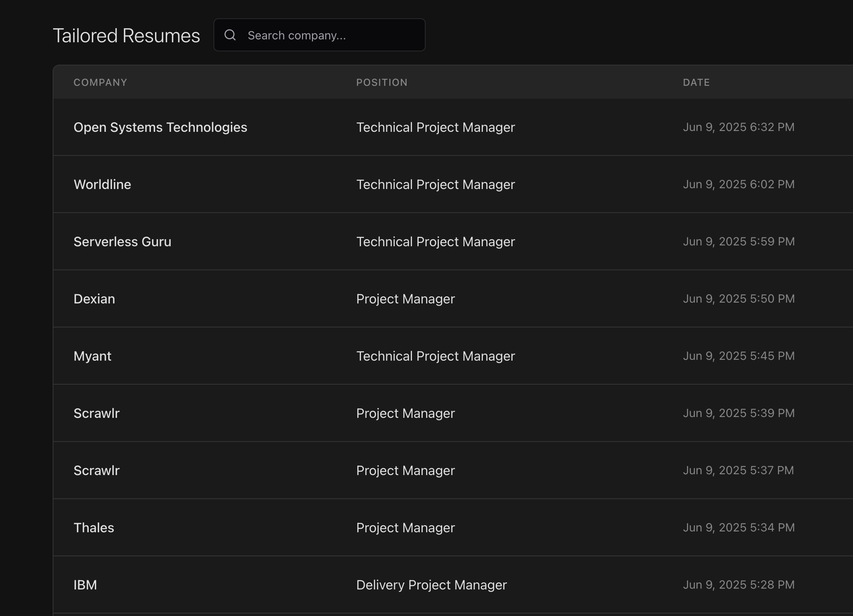Click the Jun 9, 2025 5:50 PM date
853x616 pixels.
click(x=739, y=298)
